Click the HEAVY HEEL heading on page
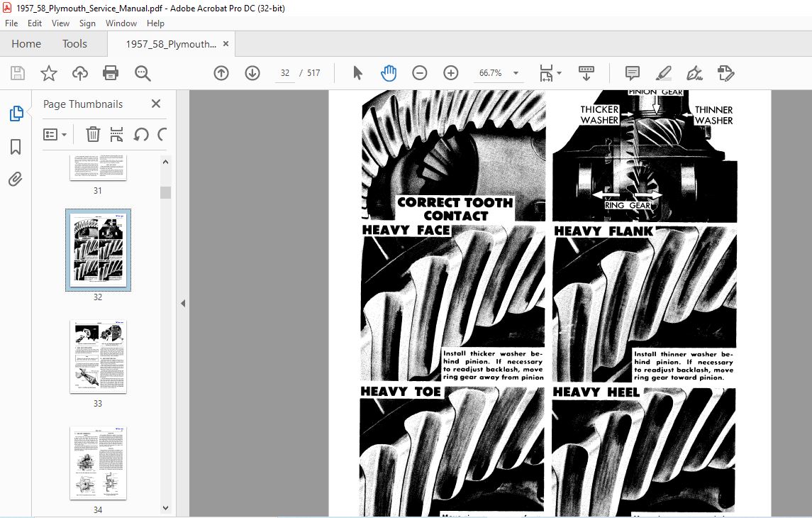The height and width of the screenshot is (518, 812). point(596,392)
